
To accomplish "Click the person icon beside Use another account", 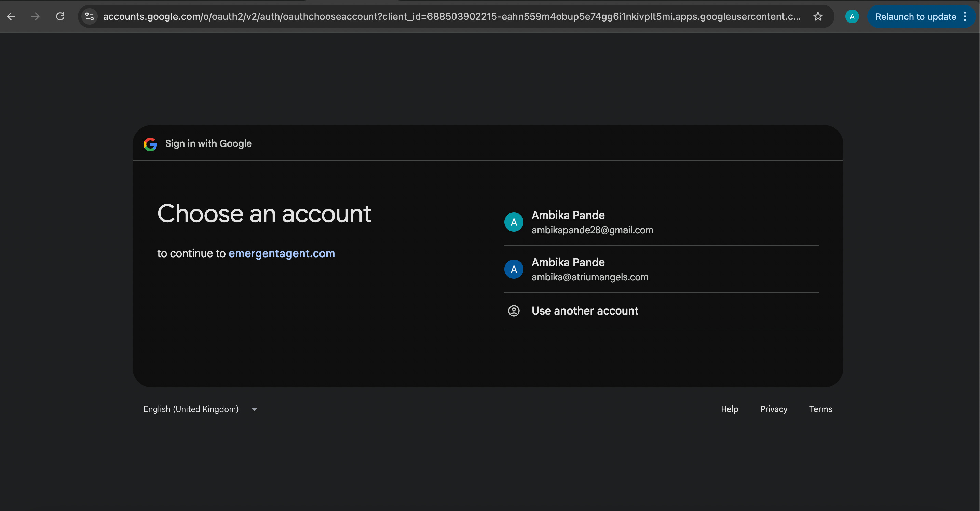I will pyautogui.click(x=514, y=310).
